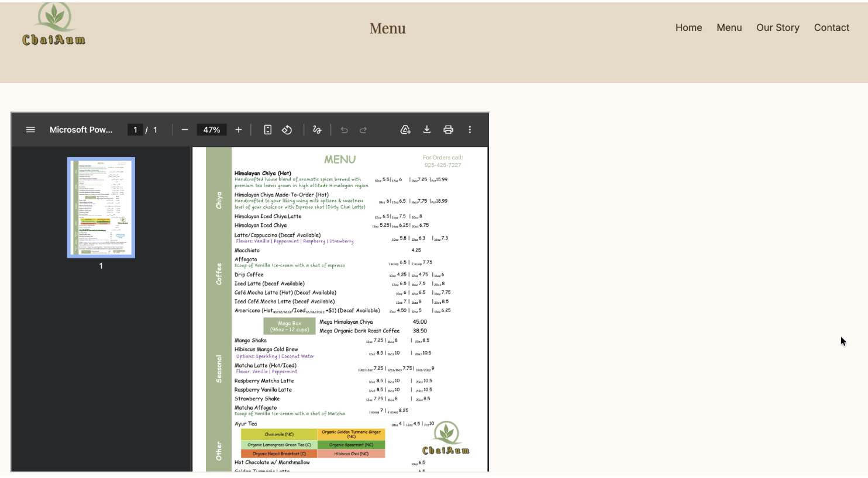Go to Menu in the navigation bar
The width and height of the screenshot is (868, 478).
tap(729, 27)
